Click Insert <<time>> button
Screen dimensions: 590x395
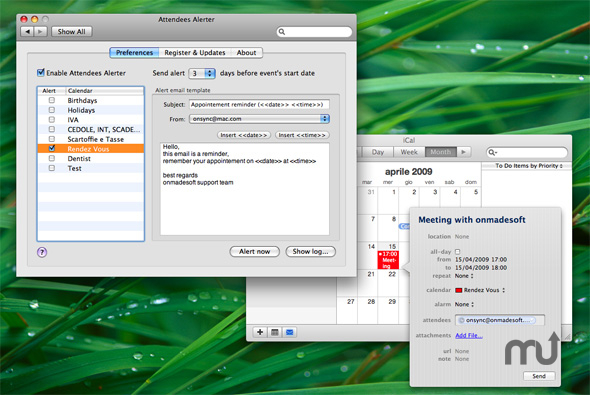(302, 135)
